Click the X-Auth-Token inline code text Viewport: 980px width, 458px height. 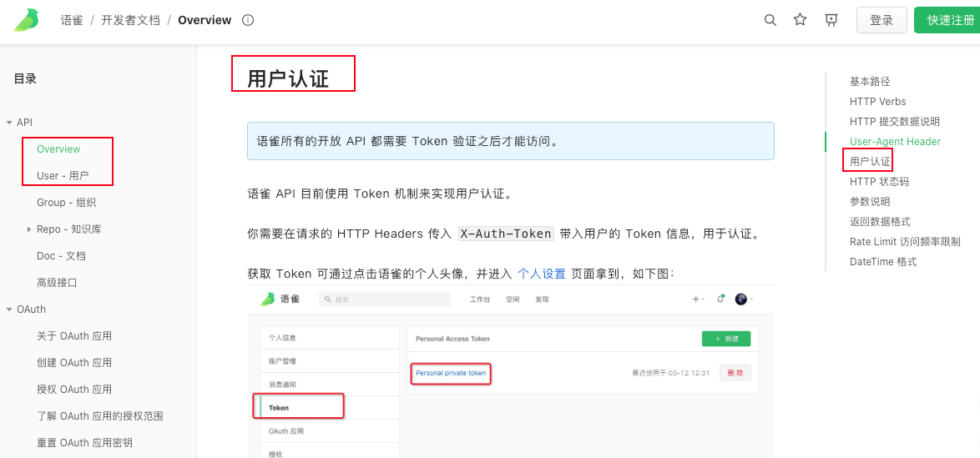tap(506, 234)
